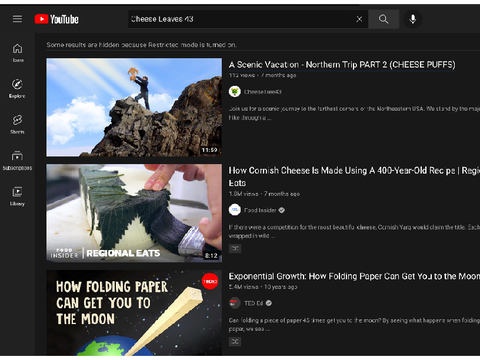
Task: Open the hamburger guide menu
Action: (x=17, y=19)
